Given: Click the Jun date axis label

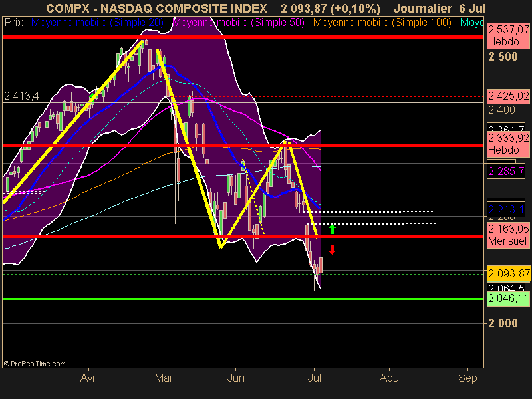Looking at the screenshot, I should pyautogui.click(x=235, y=378).
